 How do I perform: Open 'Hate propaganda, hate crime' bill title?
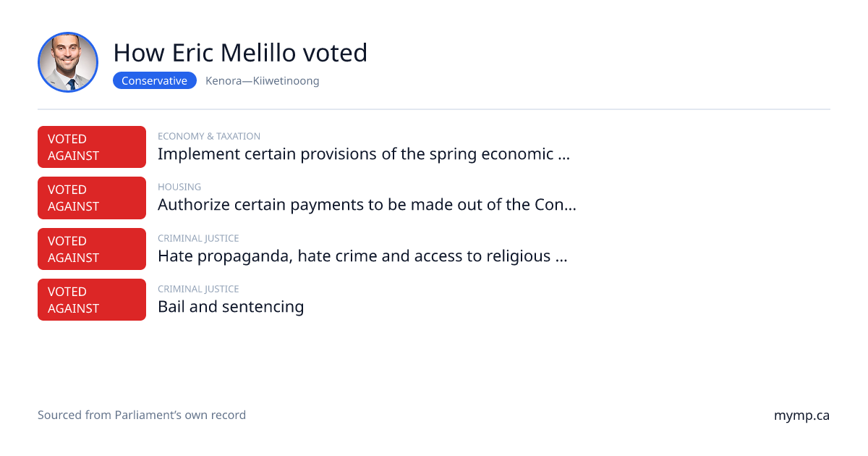pyautogui.click(x=362, y=256)
